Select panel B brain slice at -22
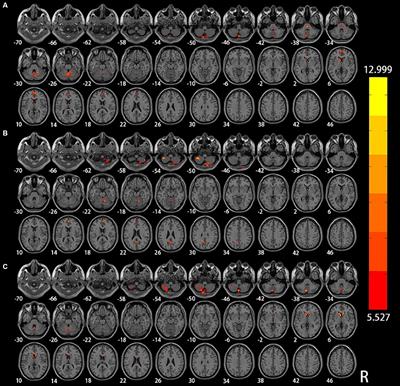The height and width of the screenshot is (386, 400). (x=103, y=194)
